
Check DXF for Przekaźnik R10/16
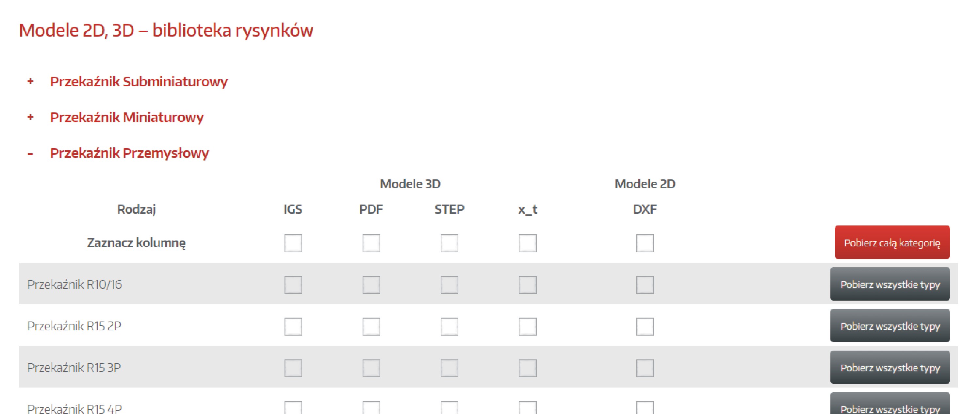pos(645,285)
